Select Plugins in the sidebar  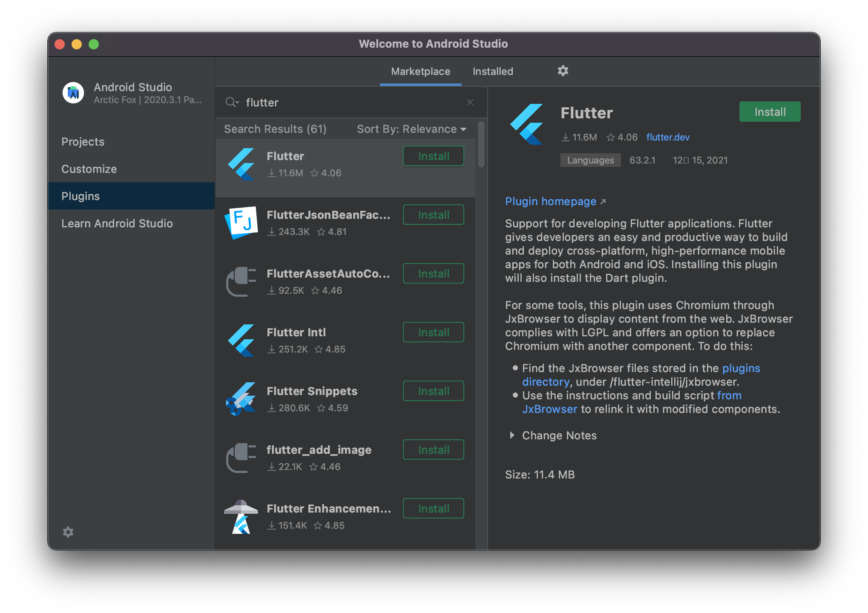[x=131, y=196]
